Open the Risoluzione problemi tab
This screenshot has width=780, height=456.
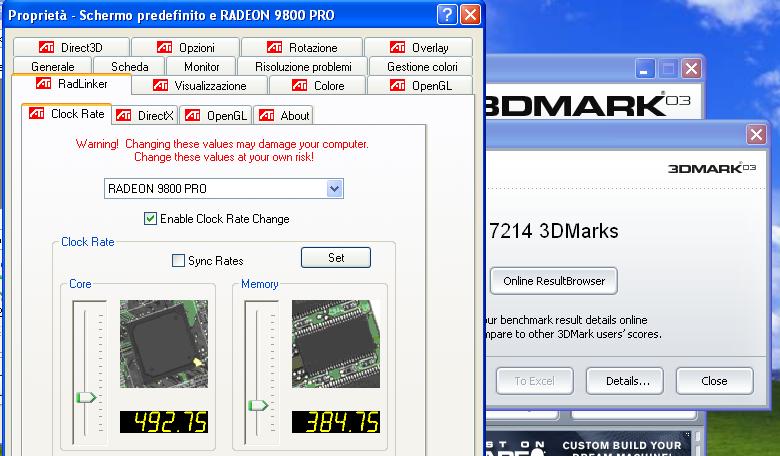pos(303,67)
